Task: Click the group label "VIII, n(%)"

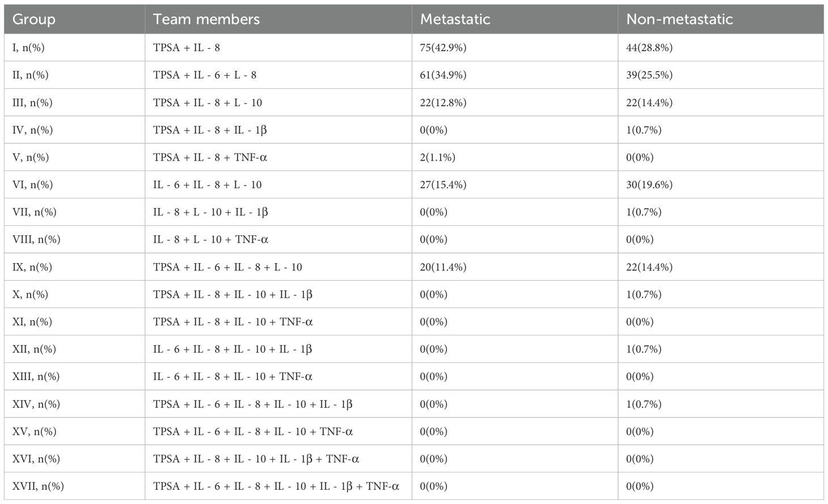Action: [36, 239]
